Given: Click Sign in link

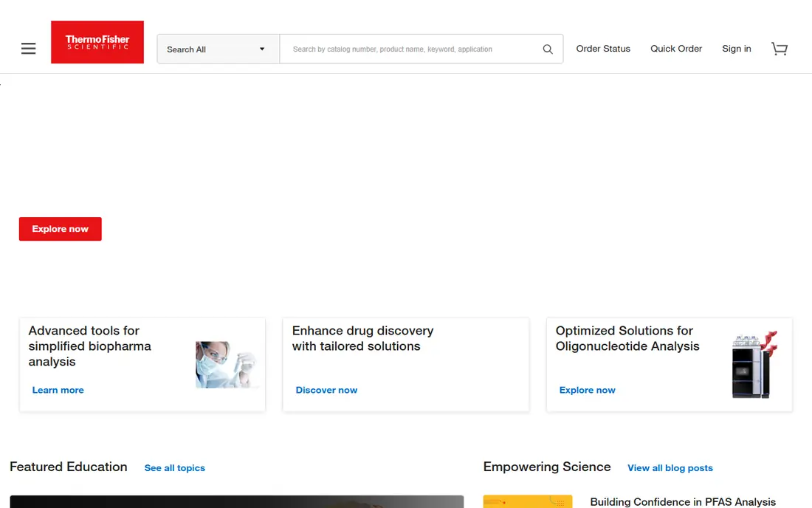Looking at the screenshot, I should [737, 49].
